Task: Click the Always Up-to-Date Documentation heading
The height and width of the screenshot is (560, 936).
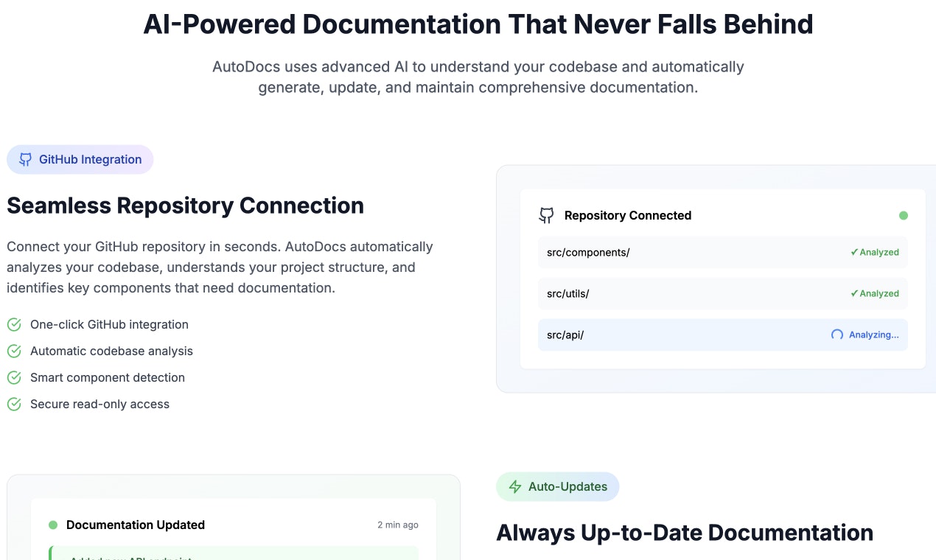Action: 685,532
